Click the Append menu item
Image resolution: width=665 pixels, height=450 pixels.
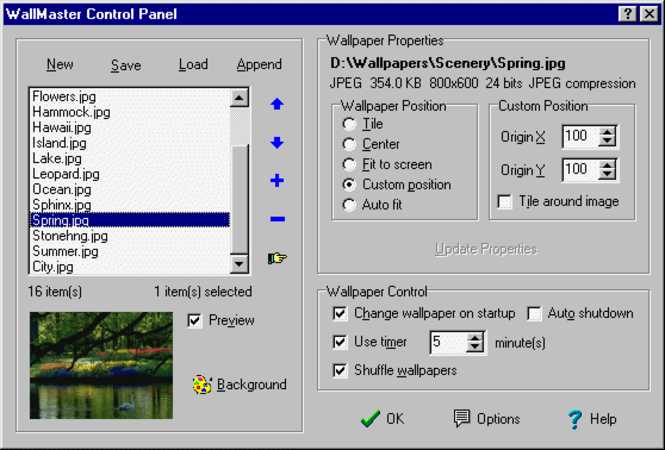coord(259,65)
